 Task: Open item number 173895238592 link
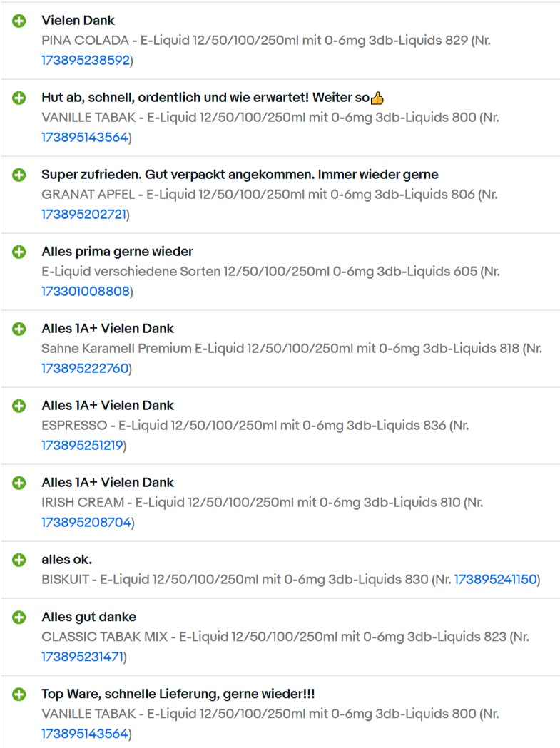[86, 61]
